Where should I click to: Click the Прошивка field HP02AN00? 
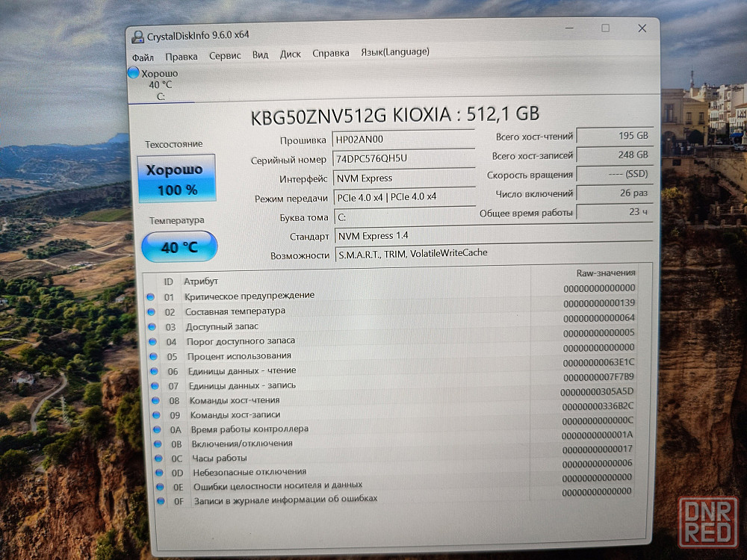pyautogui.click(x=403, y=140)
